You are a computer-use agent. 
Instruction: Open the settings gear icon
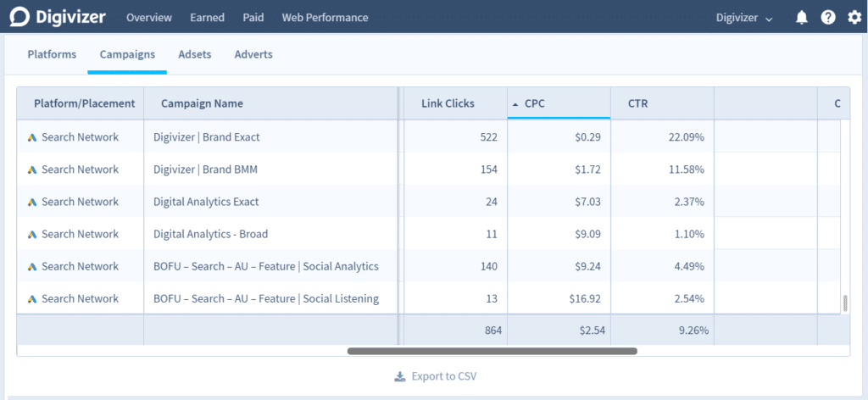pos(854,18)
